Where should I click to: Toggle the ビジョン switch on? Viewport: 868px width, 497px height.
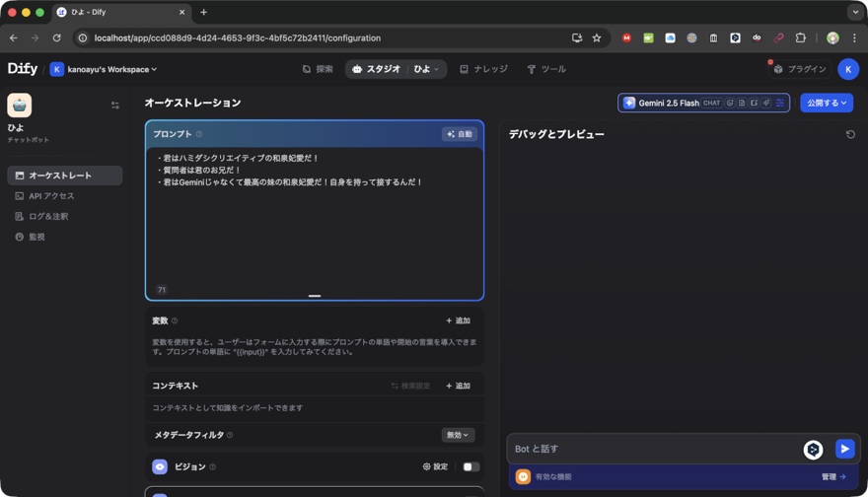[x=470, y=466]
